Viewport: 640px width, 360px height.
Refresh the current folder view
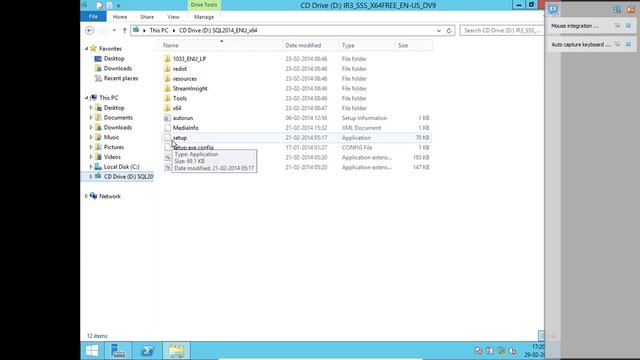click(449, 31)
